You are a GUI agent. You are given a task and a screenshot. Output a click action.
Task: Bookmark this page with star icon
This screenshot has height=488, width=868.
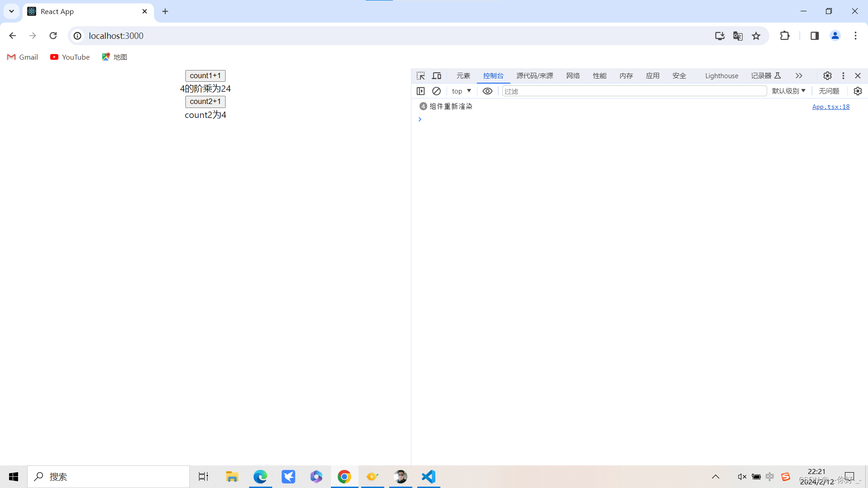pyautogui.click(x=756, y=36)
